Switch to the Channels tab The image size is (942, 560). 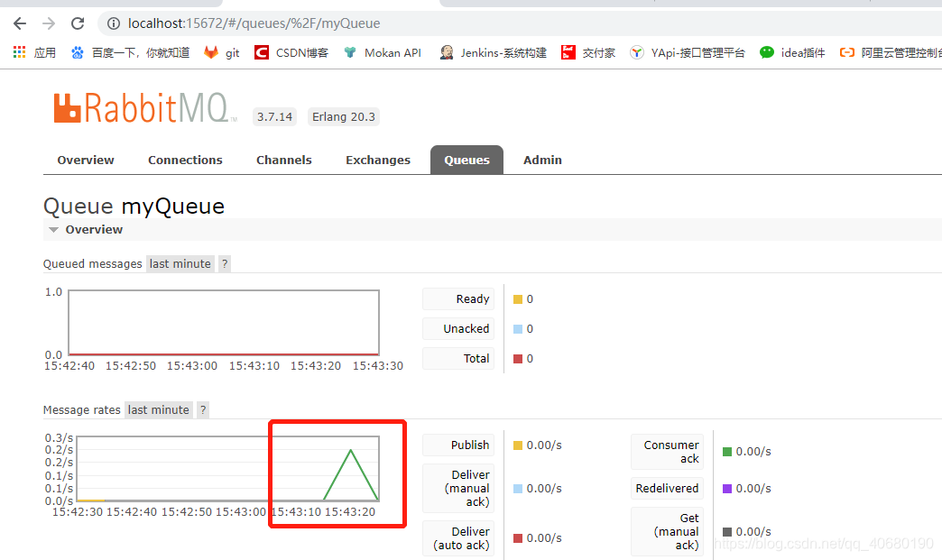tap(283, 161)
